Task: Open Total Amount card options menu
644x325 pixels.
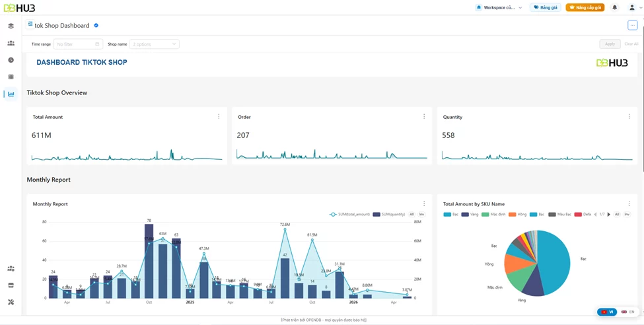Action: [219, 117]
